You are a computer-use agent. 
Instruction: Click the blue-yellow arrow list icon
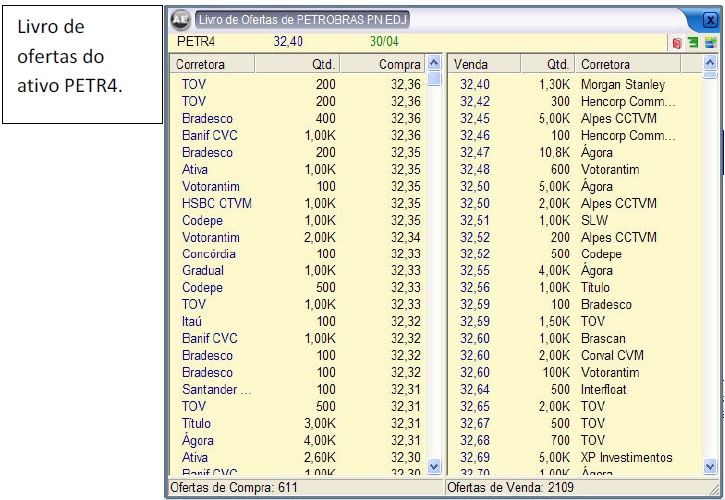(x=710, y=43)
